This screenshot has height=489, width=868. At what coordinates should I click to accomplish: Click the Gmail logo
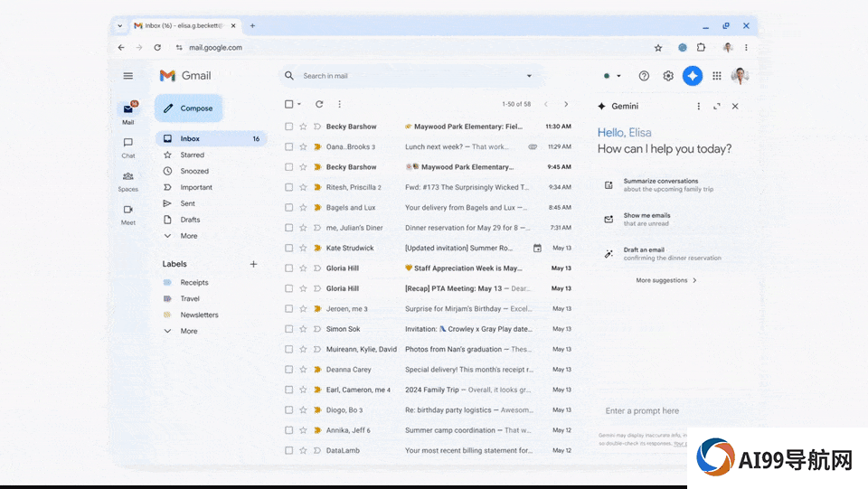tap(185, 76)
